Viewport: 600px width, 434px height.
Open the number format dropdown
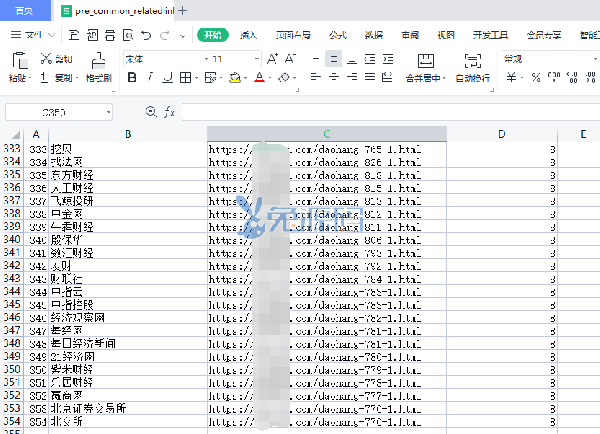coord(595,59)
